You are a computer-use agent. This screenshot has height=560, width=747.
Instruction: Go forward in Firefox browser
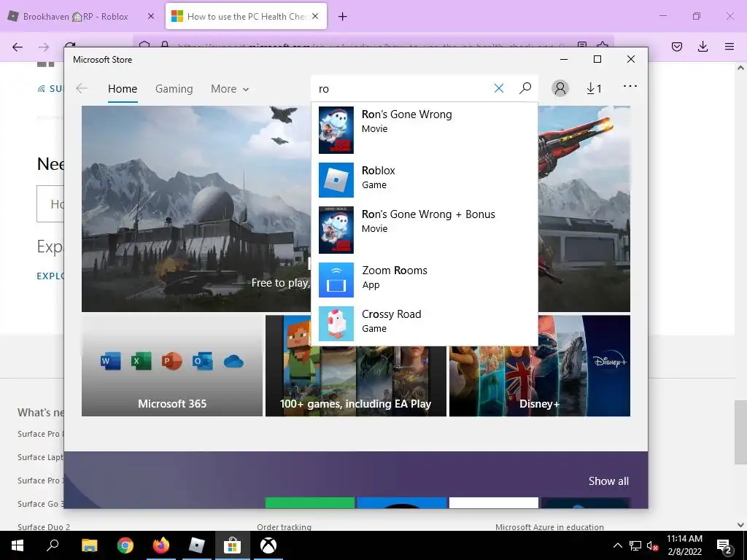pyautogui.click(x=44, y=47)
